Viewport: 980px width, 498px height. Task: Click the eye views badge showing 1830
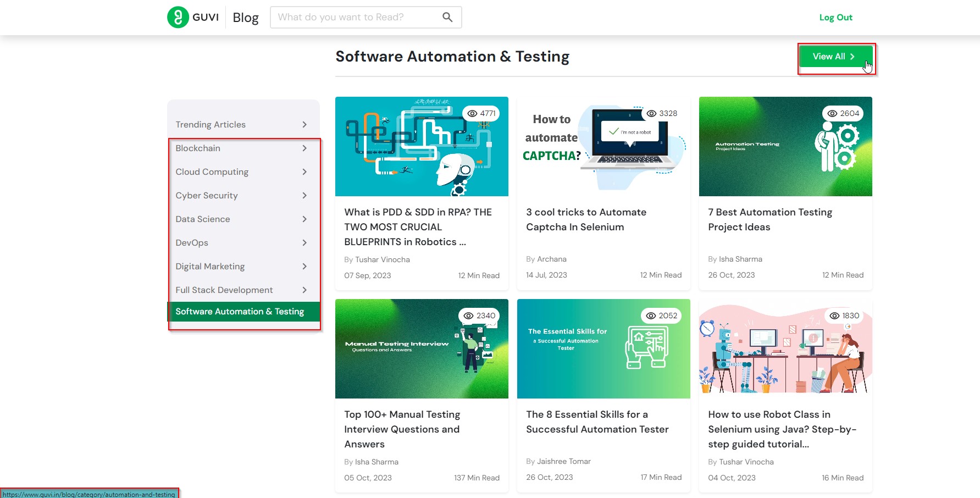point(844,316)
